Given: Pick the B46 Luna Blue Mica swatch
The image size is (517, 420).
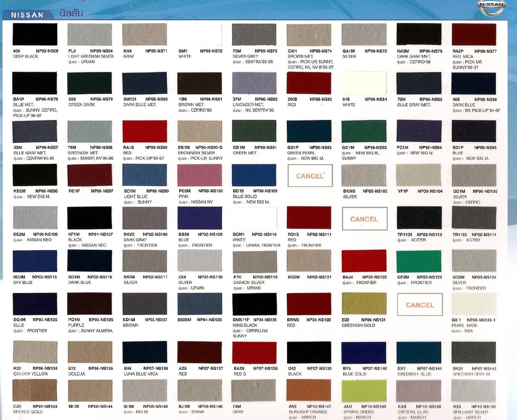Looking at the screenshot, I should pyautogui.click(x=145, y=352).
